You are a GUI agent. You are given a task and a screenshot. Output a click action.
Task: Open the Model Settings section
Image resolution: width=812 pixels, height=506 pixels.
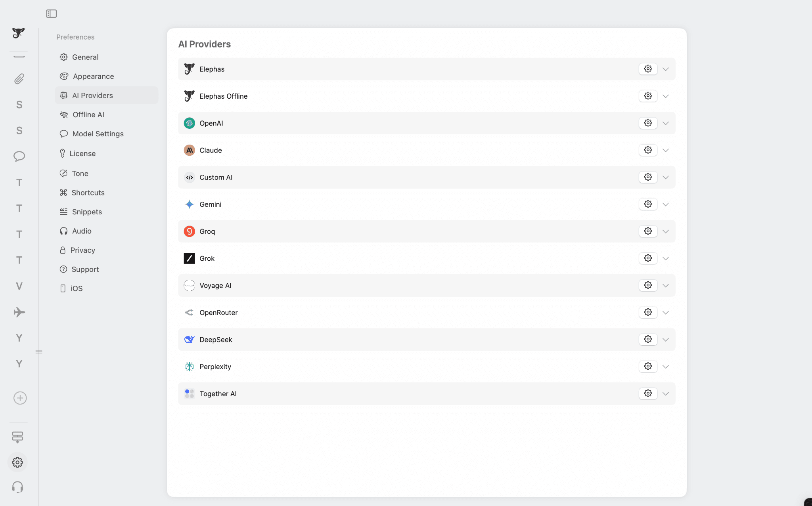(98, 134)
